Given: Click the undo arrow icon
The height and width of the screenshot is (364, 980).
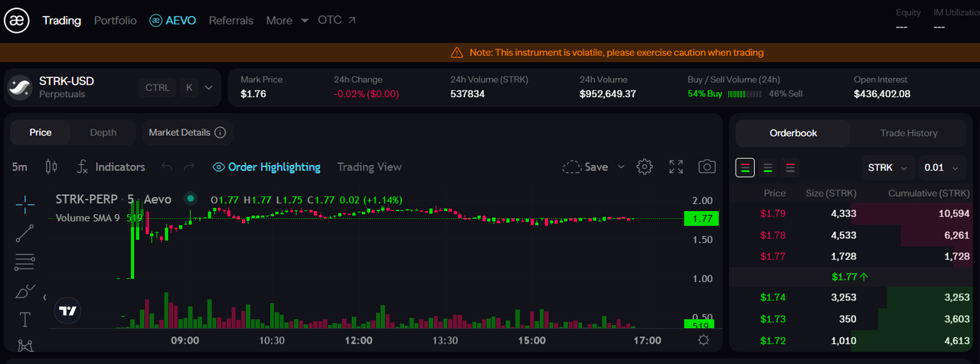Looking at the screenshot, I should pos(167,167).
